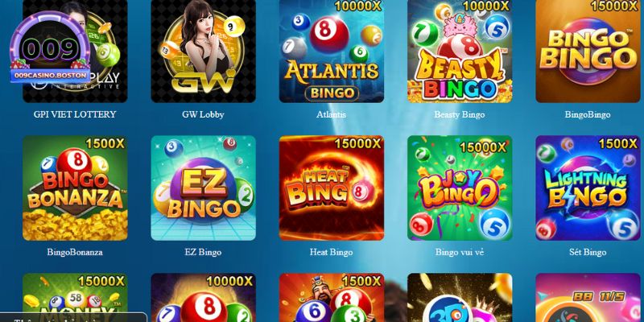
Task: Click the GPI VIET LOTTERY label
Action: [75, 114]
